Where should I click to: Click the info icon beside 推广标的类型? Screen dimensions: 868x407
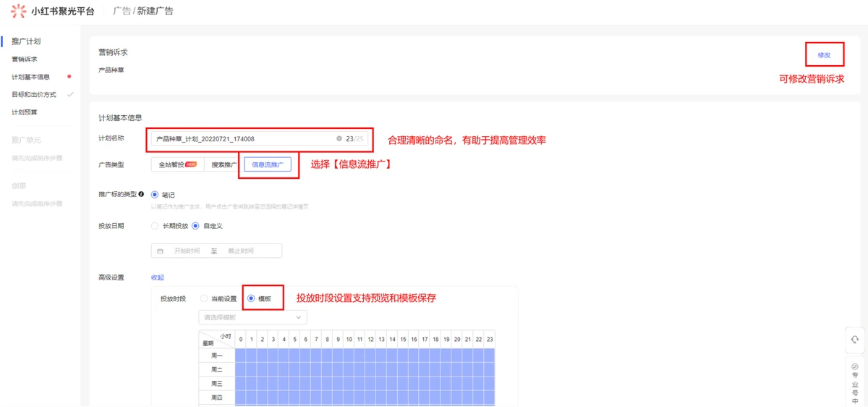click(141, 195)
